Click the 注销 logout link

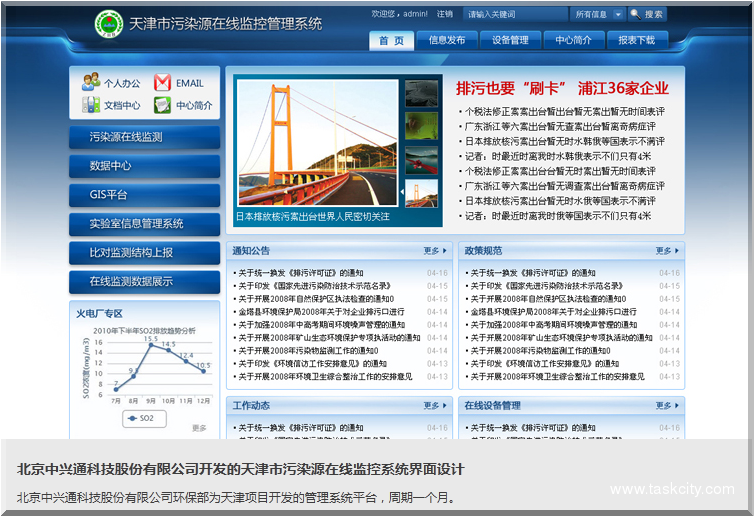pos(445,14)
